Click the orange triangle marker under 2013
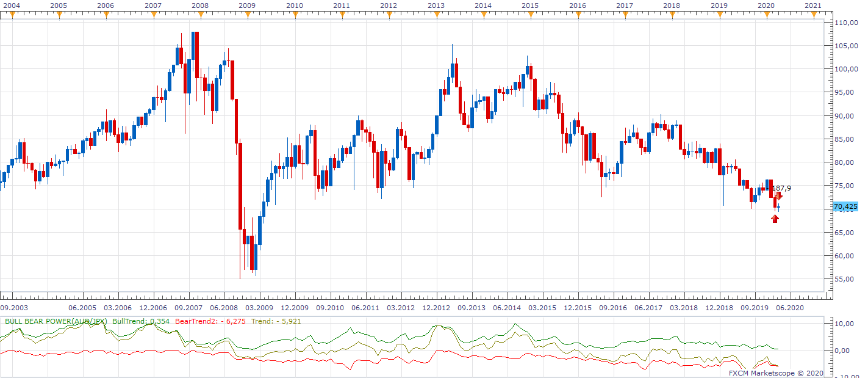 pos(436,14)
